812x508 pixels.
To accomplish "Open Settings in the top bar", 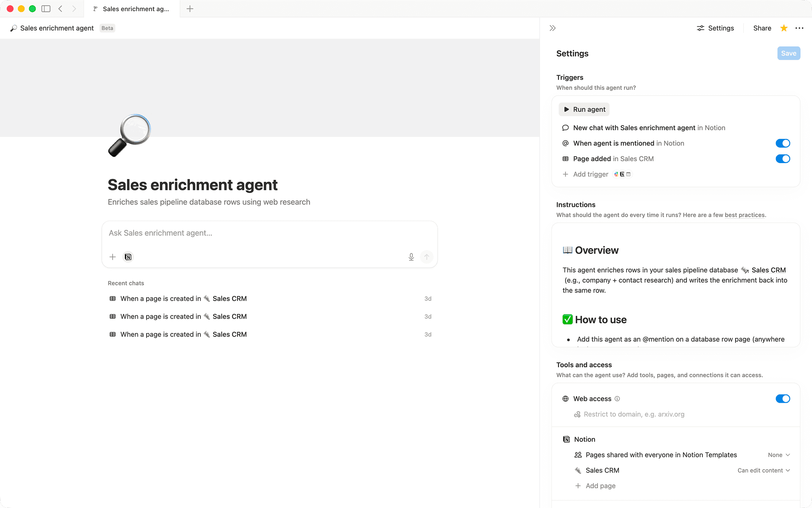I will [x=715, y=28].
